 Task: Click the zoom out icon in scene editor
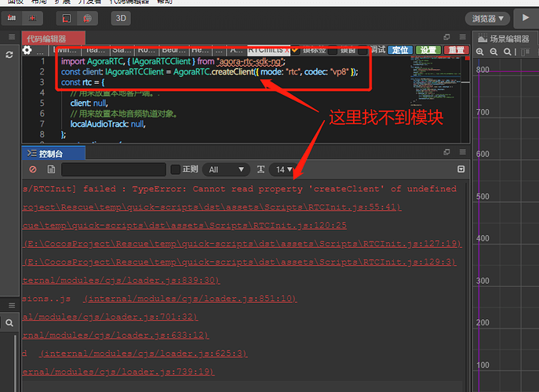coord(493,52)
